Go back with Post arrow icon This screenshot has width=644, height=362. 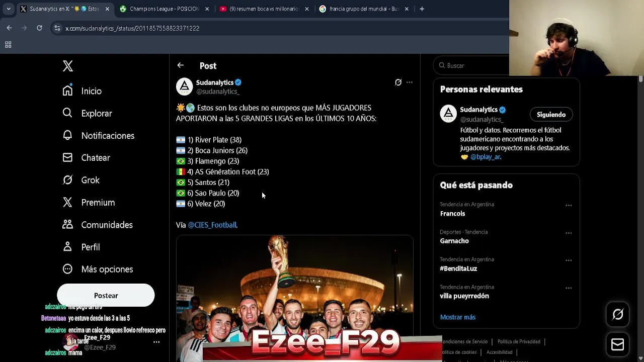(x=180, y=65)
